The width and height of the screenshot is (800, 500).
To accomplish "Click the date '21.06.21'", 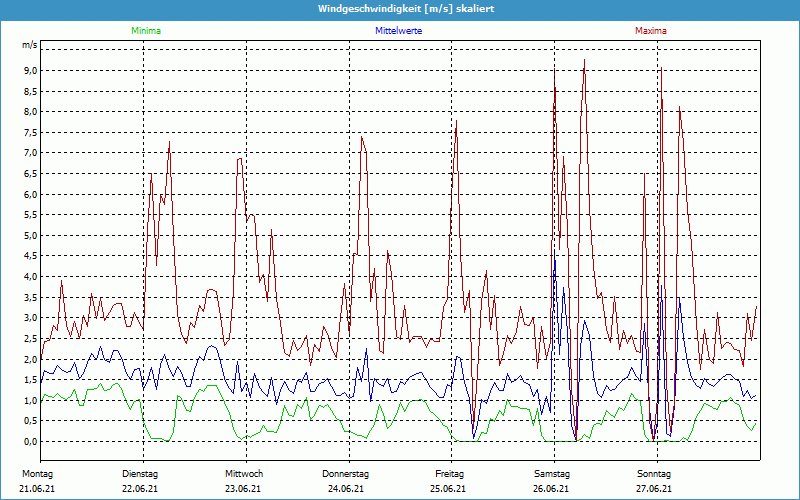I will pyautogui.click(x=37, y=489).
